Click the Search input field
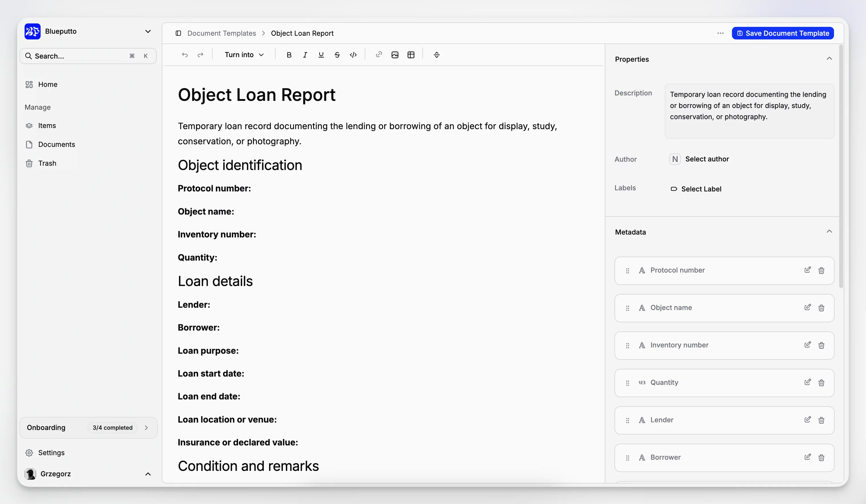866x504 pixels. tap(88, 56)
